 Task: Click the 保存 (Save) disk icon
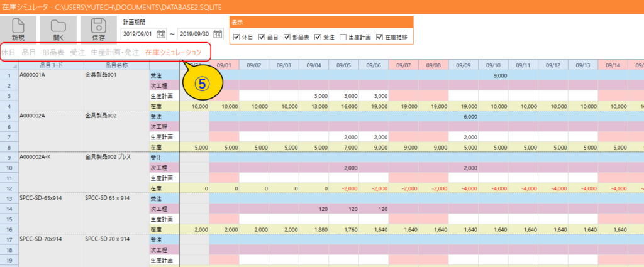tap(98, 26)
